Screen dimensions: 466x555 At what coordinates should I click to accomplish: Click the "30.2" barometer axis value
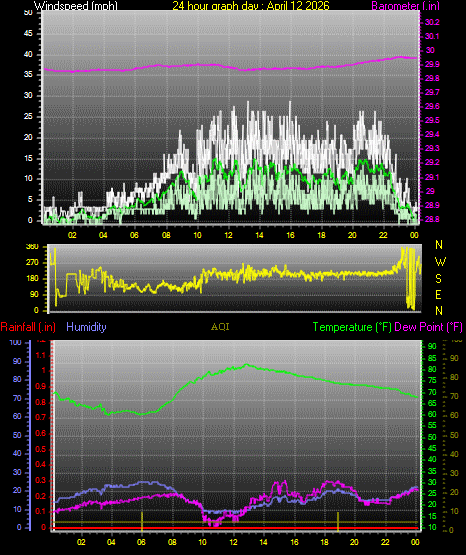click(x=432, y=22)
